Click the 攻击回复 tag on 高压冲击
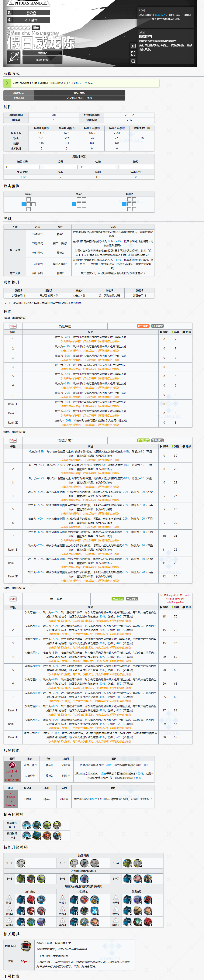The image size is (204, 980). pyautogui.click(x=143, y=326)
